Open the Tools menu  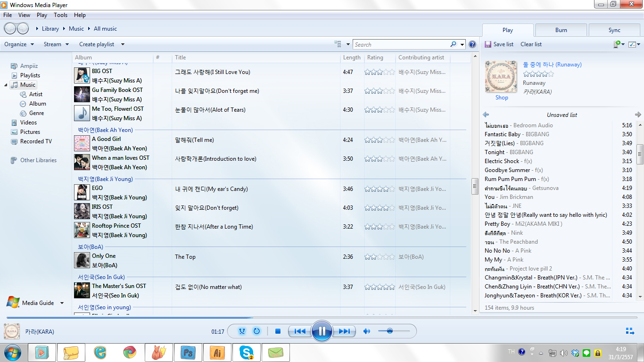coord(60,15)
